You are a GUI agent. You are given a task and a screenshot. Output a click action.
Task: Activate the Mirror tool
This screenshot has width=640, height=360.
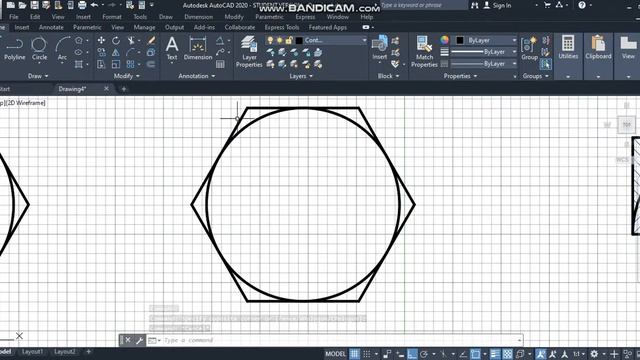click(116, 52)
